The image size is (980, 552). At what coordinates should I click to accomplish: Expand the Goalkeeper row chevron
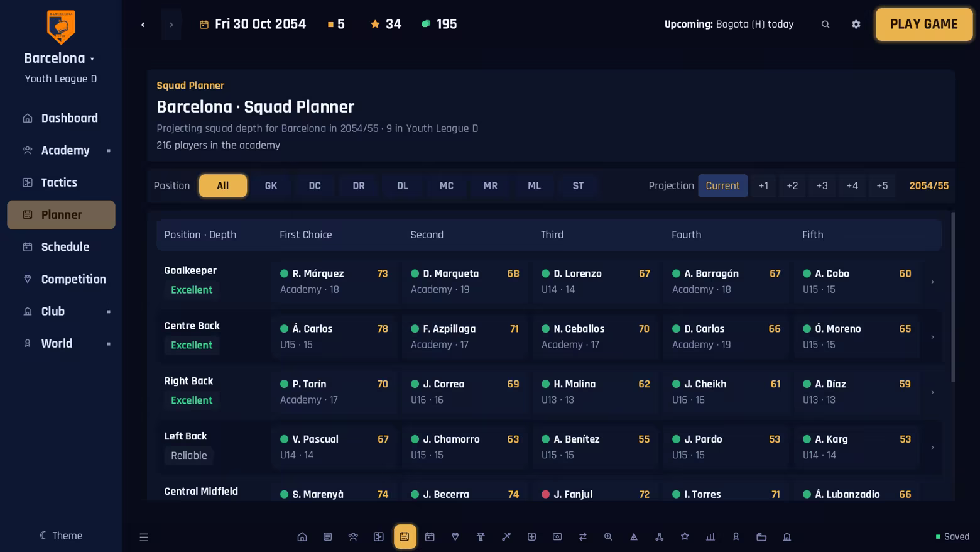pyautogui.click(x=932, y=282)
